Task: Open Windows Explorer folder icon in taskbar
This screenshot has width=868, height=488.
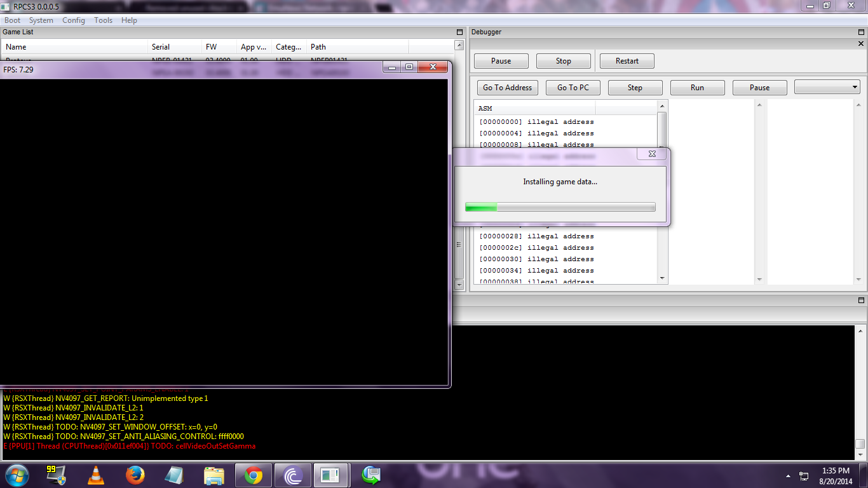Action: pyautogui.click(x=214, y=475)
